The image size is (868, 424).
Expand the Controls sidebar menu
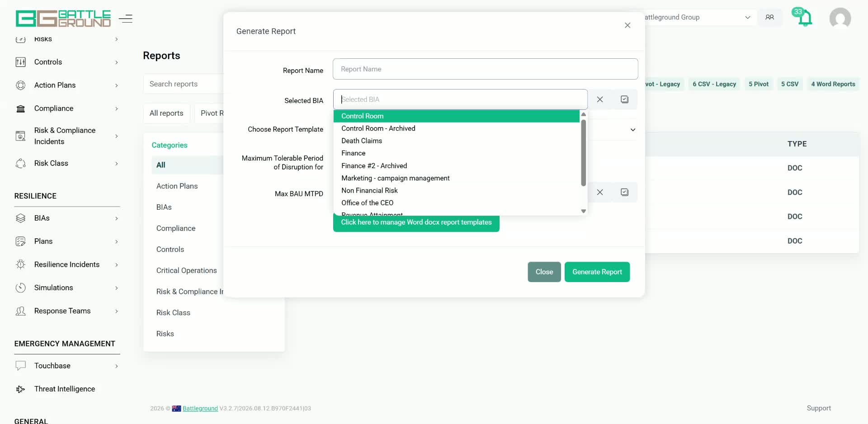117,62
